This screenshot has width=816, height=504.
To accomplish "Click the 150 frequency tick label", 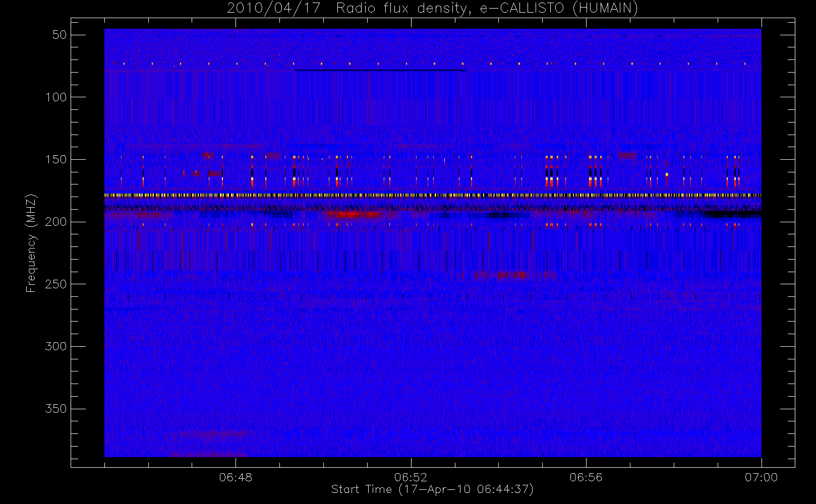I will (x=56, y=159).
